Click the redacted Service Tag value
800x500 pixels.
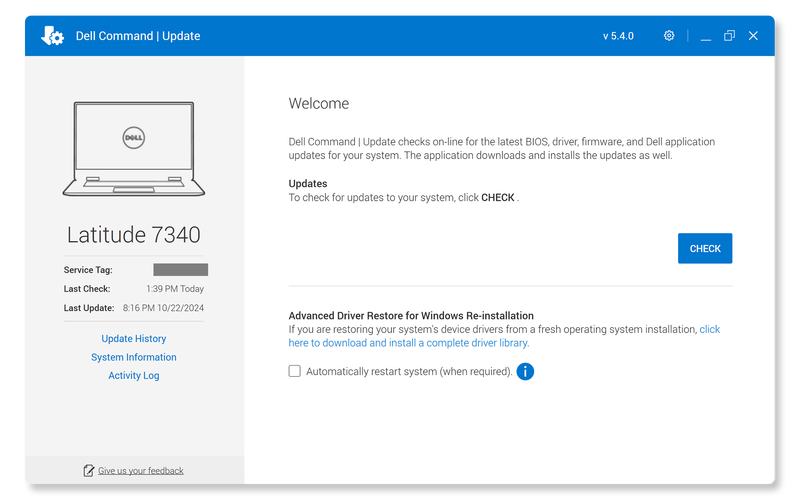point(180,270)
